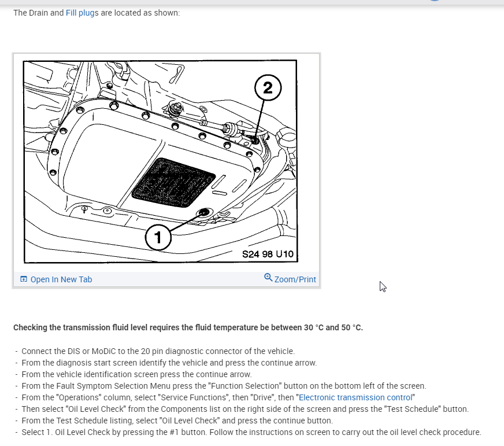This screenshot has width=504, height=446.
Task: Click the transmission pan diagram image
Action: pyautogui.click(x=161, y=161)
